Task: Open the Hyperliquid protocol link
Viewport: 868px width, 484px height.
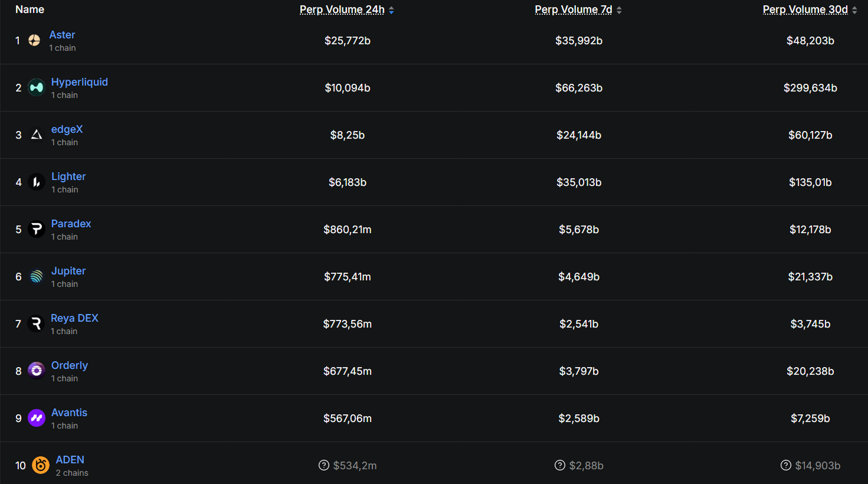Action: [x=80, y=82]
